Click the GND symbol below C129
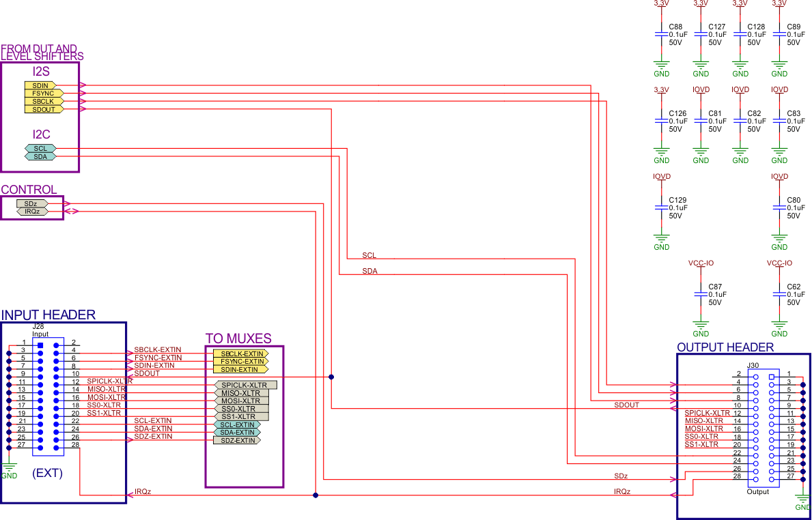The width and height of the screenshot is (812, 520). (661, 240)
